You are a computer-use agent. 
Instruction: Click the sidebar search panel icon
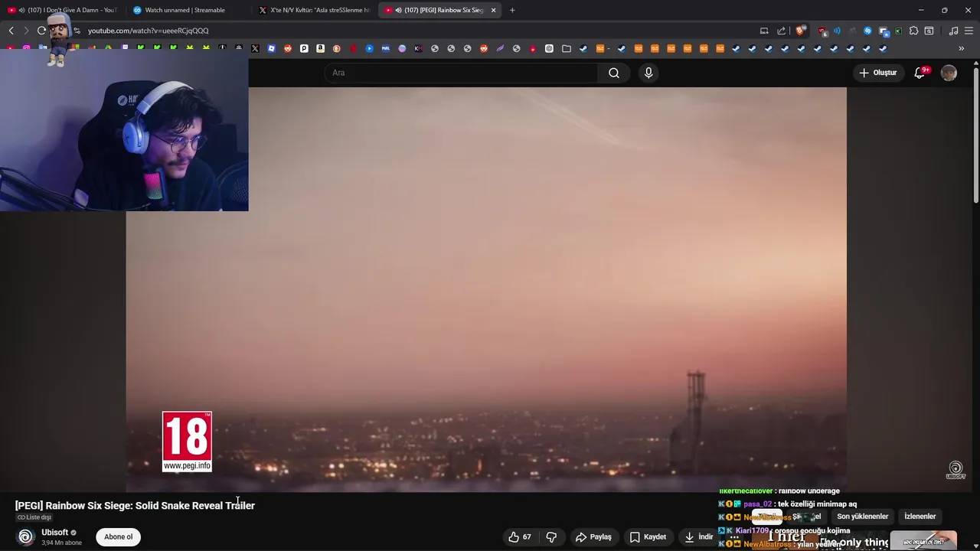[929, 31]
